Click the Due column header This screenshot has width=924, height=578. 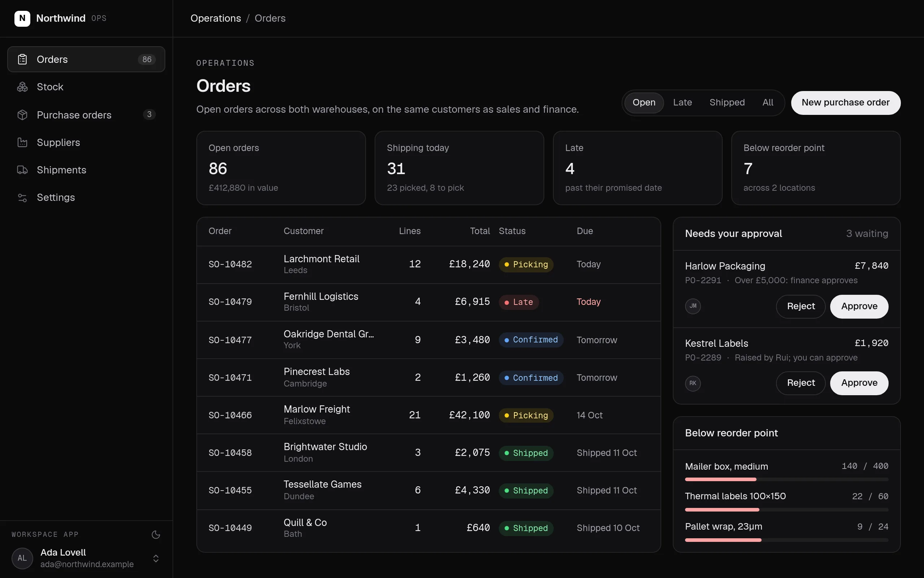tap(585, 231)
